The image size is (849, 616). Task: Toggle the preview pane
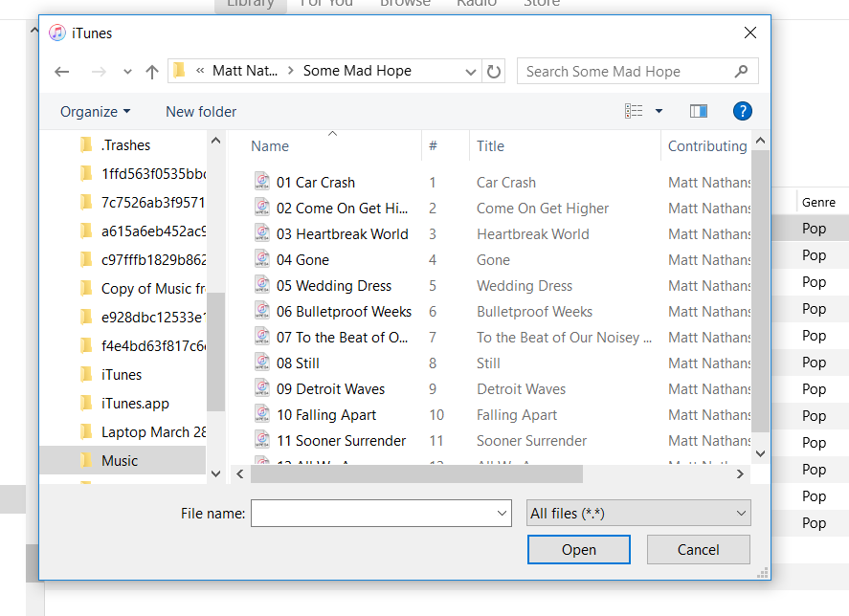(x=699, y=111)
